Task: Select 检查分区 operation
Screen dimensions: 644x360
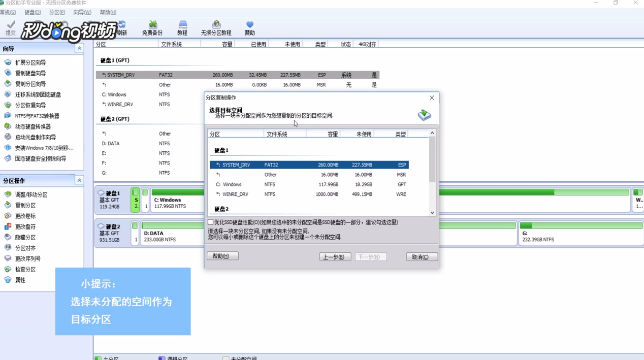Action: (x=25, y=269)
